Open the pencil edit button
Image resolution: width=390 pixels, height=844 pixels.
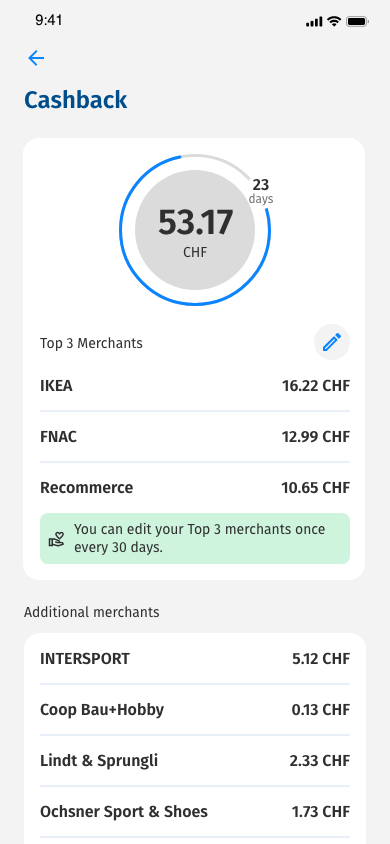332,342
